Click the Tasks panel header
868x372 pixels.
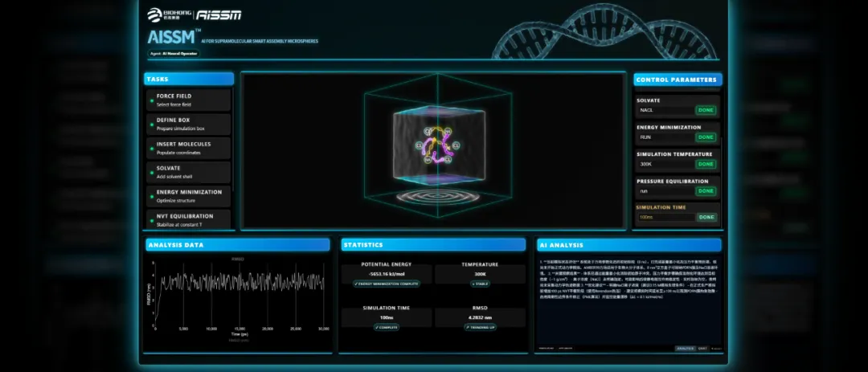tap(189, 80)
